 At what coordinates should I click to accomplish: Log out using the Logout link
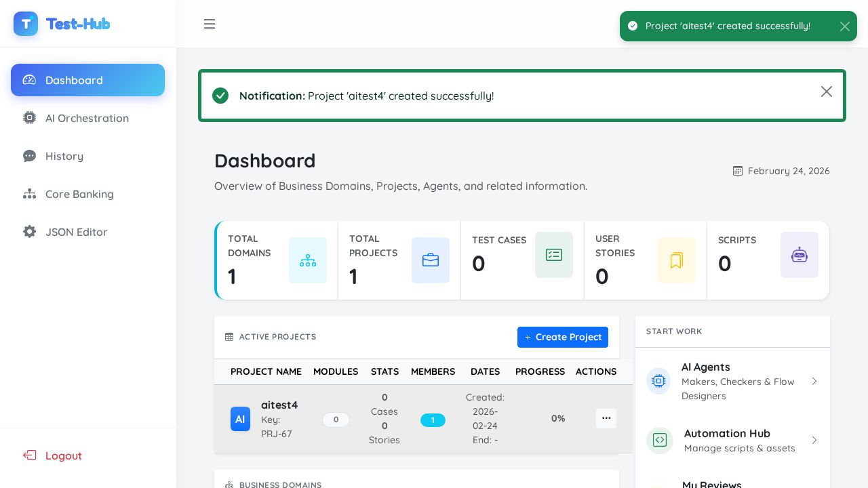[x=63, y=455]
